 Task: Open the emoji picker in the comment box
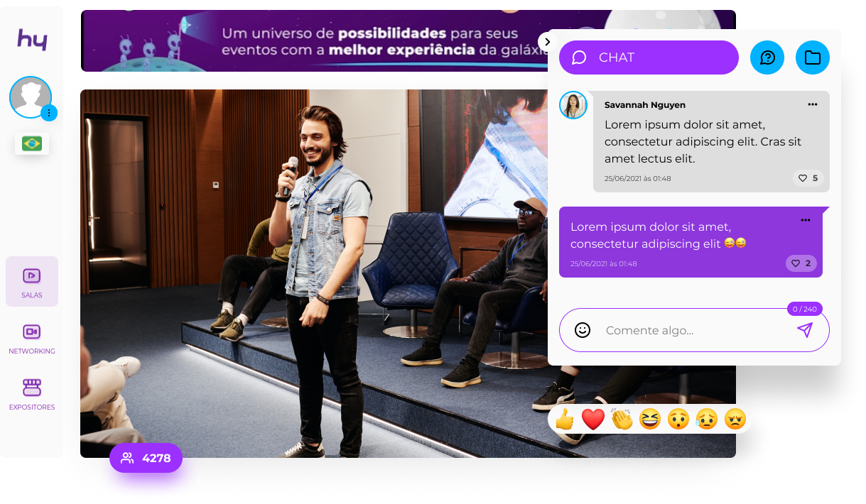[583, 330]
